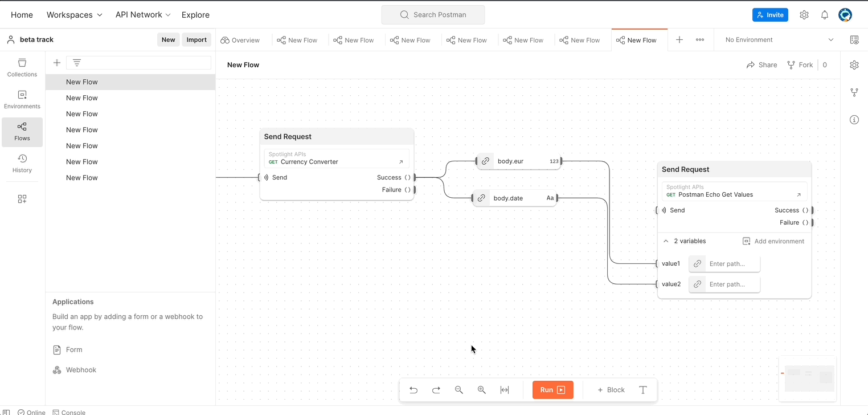Image resolution: width=868 pixels, height=415 pixels.
Task: Open the Environments sidebar panel
Action: [22, 100]
